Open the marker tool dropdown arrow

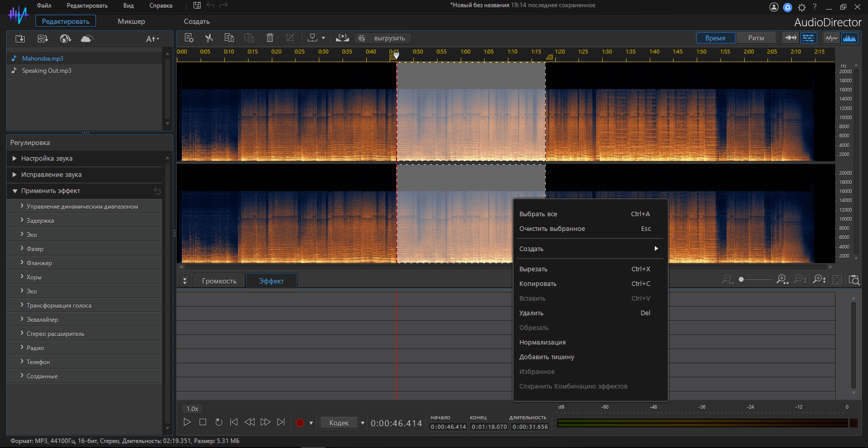(323, 38)
